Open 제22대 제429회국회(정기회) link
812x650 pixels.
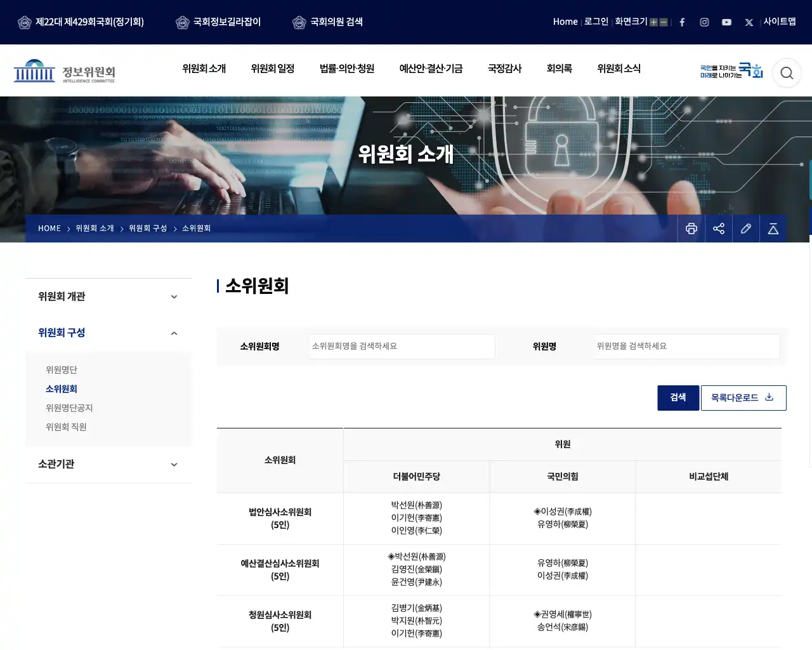pos(81,22)
